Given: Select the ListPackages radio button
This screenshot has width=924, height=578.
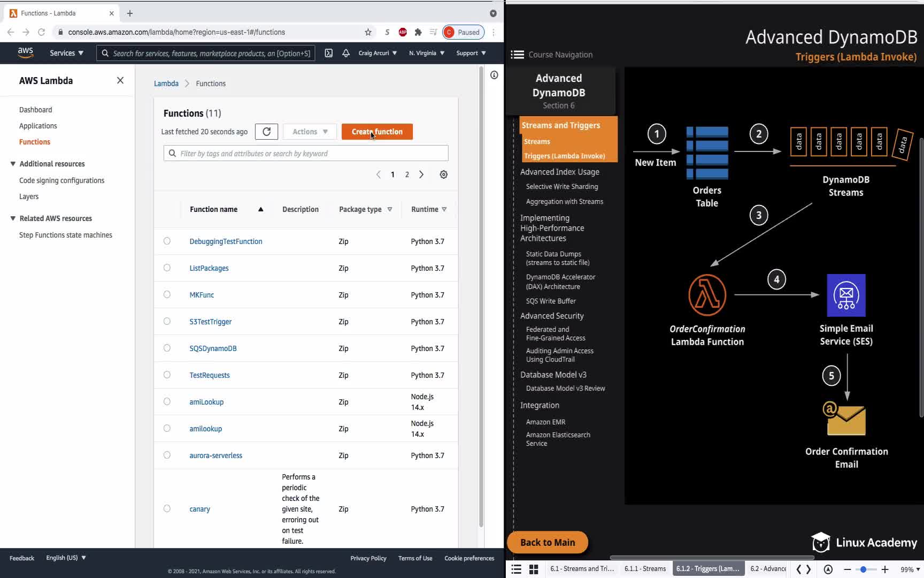Looking at the screenshot, I should [x=167, y=268].
